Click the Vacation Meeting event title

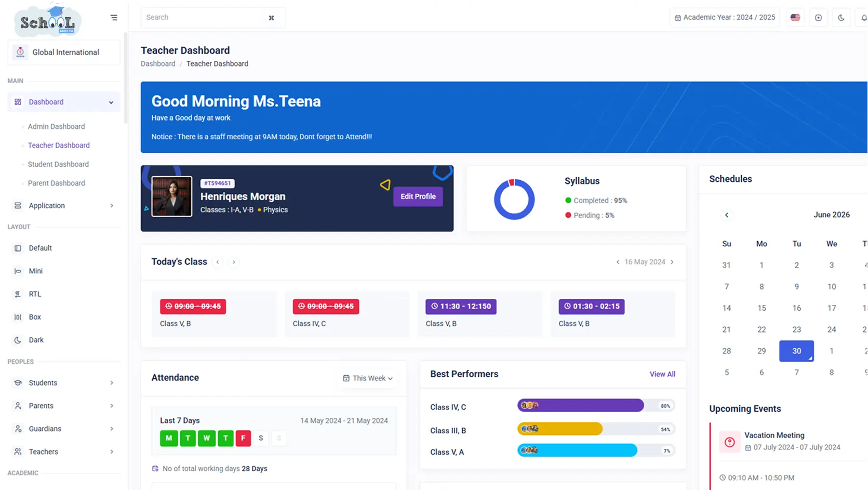click(774, 435)
